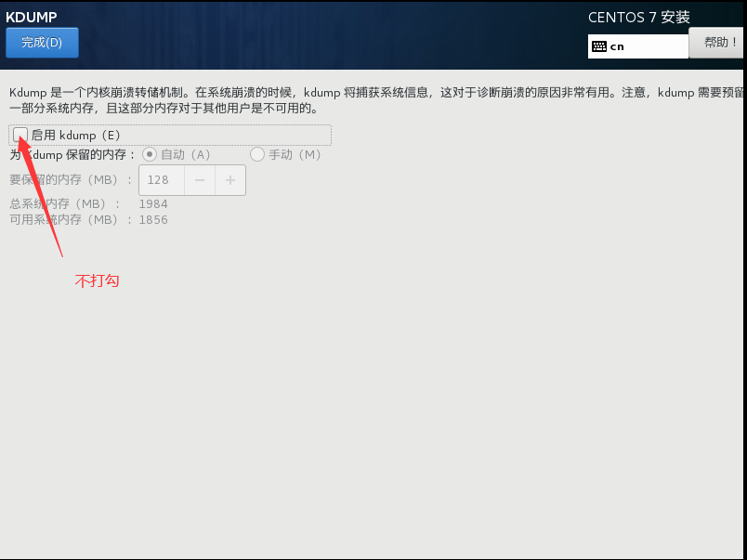
Task: Click the total system memory value 1984
Action: (x=153, y=203)
